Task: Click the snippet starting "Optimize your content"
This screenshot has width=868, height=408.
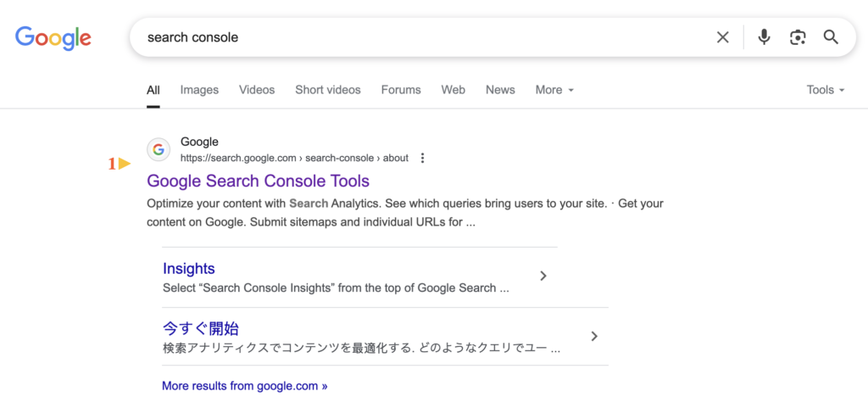Action: (404, 213)
